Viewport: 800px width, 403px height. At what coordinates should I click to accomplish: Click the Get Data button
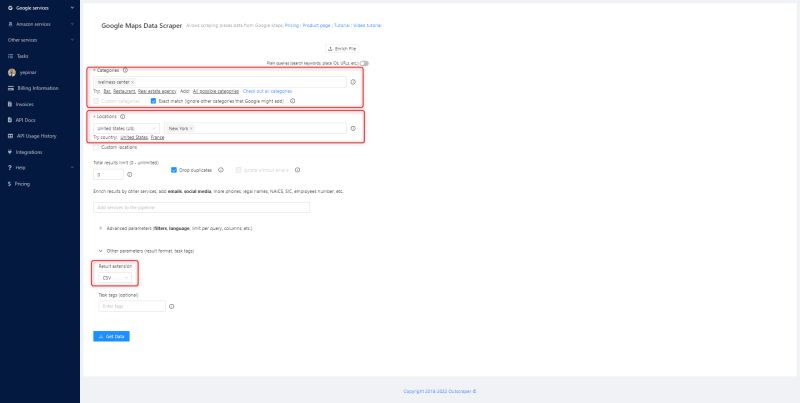point(111,337)
